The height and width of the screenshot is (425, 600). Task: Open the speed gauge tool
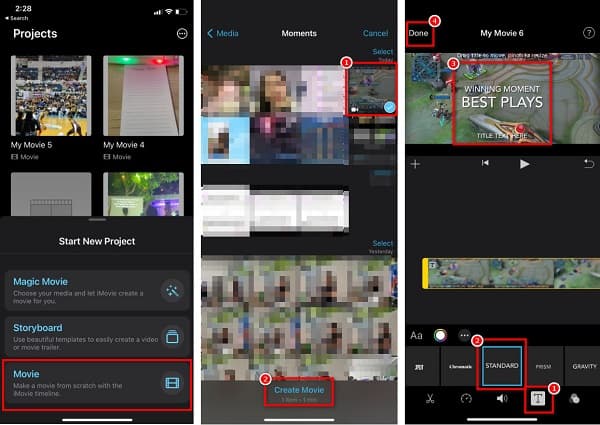click(x=466, y=399)
